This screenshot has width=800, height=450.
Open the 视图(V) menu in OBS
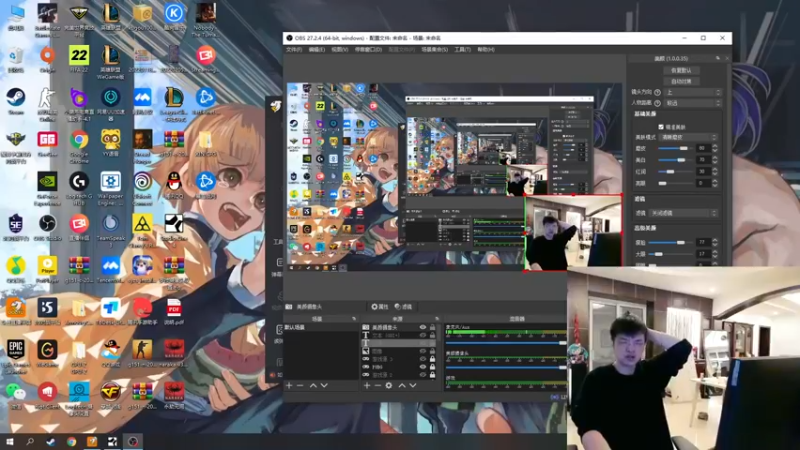tap(340, 49)
